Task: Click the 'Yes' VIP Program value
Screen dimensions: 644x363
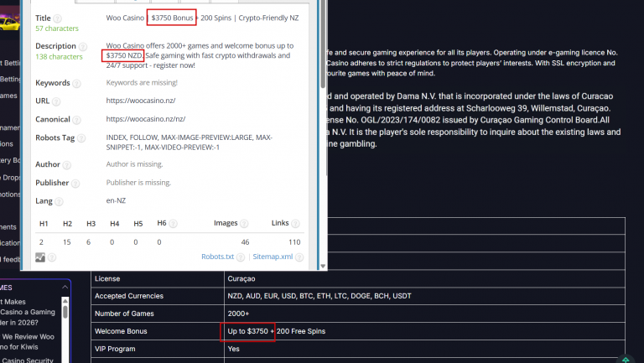Action: coord(424,349)
